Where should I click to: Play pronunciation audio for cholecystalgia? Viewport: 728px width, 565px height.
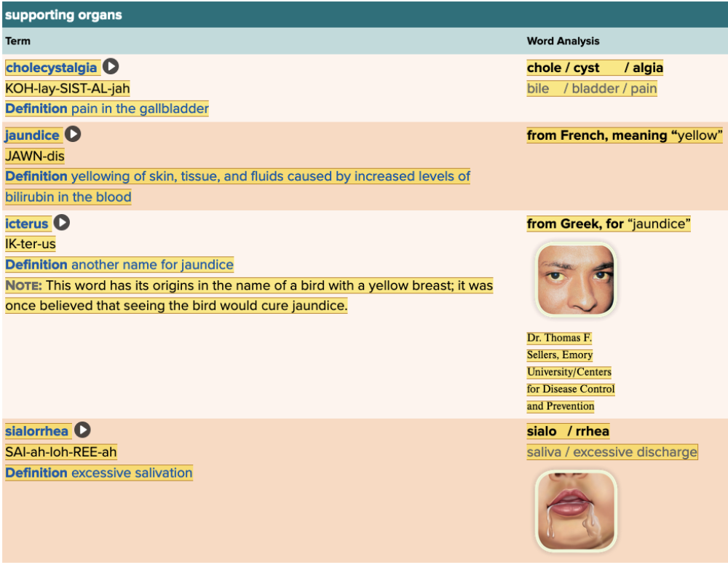pos(111,67)
